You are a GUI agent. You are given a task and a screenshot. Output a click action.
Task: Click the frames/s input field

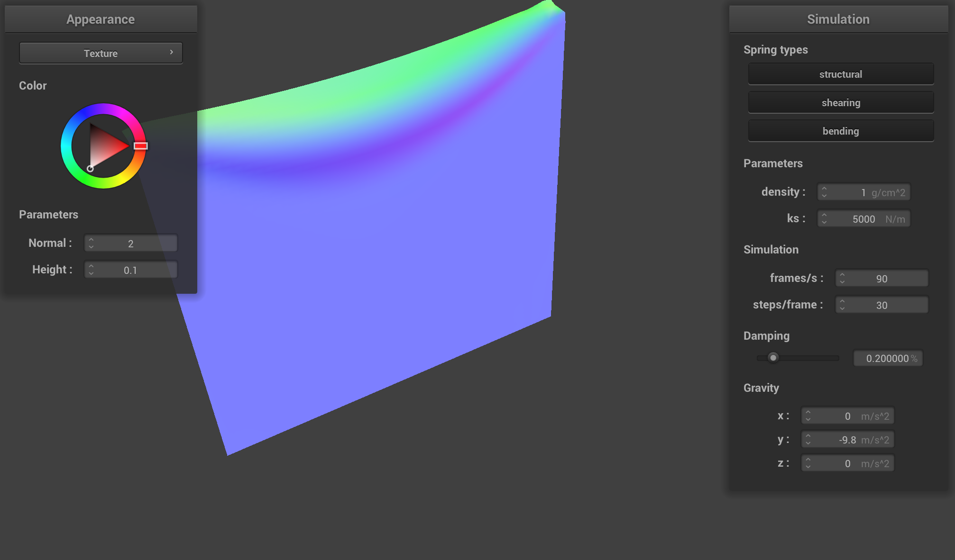click(x=882, y=278)
